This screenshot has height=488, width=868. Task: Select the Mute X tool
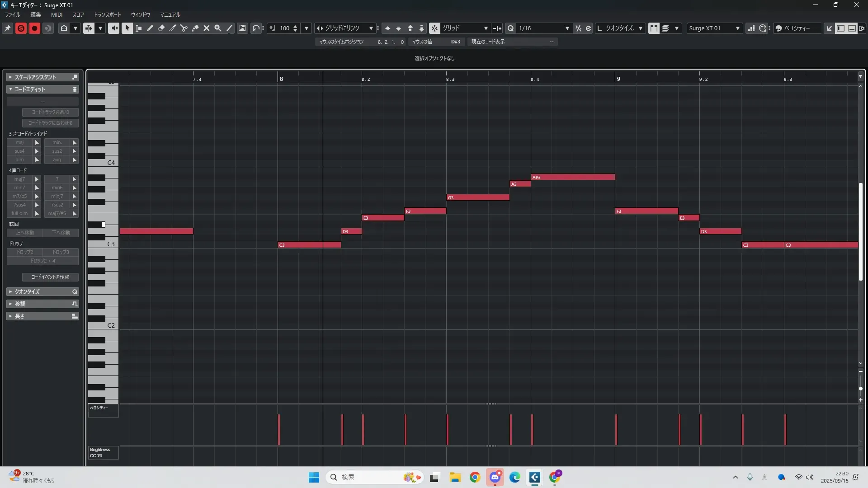(x=207, y=28)
